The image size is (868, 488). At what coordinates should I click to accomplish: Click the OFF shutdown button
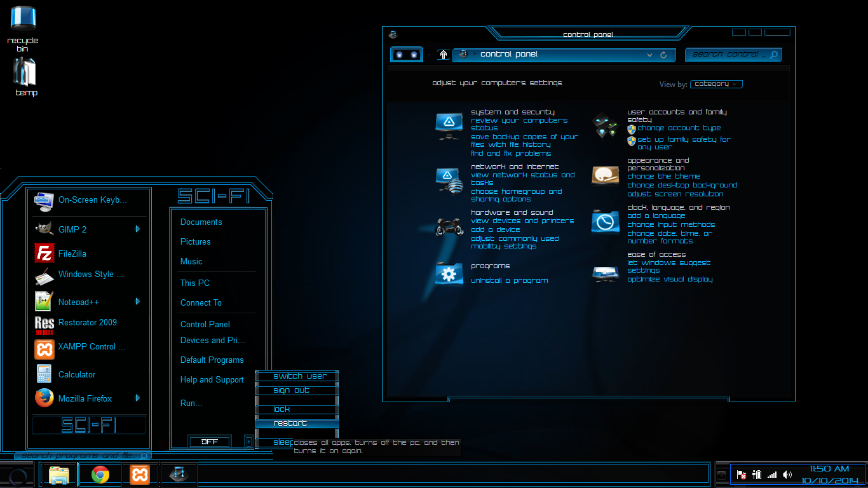(x=210, y=442)
